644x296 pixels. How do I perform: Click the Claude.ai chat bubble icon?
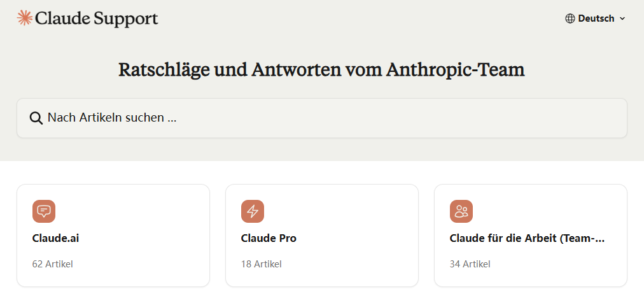point(44,211)
